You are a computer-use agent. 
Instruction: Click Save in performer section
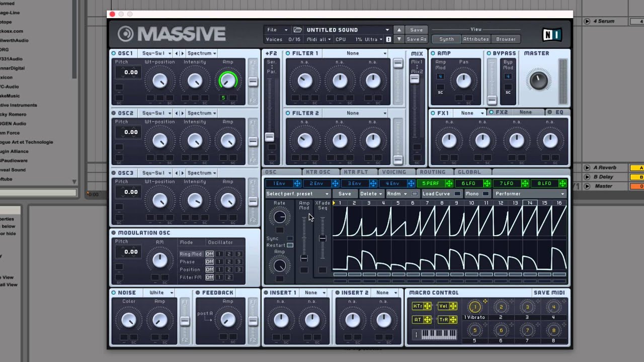(x=345, y=194)
